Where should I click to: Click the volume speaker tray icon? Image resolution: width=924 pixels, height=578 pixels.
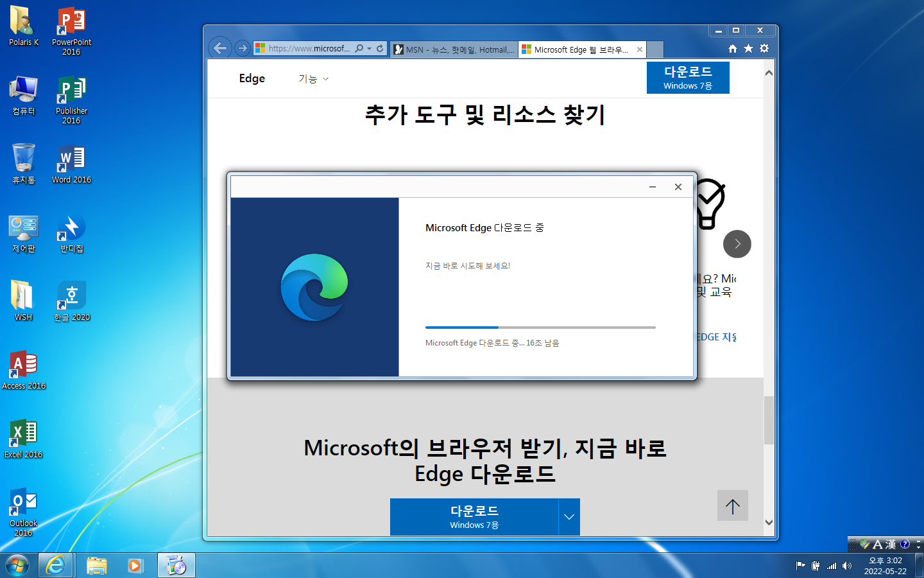click(x=847, y=566)
